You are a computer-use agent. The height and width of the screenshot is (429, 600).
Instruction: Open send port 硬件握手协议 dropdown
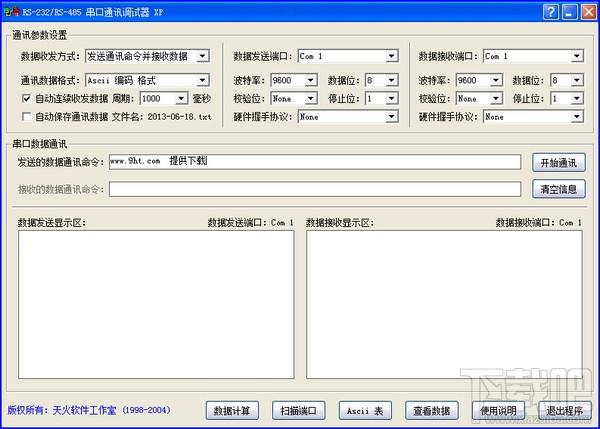click(x=391, y=117)
